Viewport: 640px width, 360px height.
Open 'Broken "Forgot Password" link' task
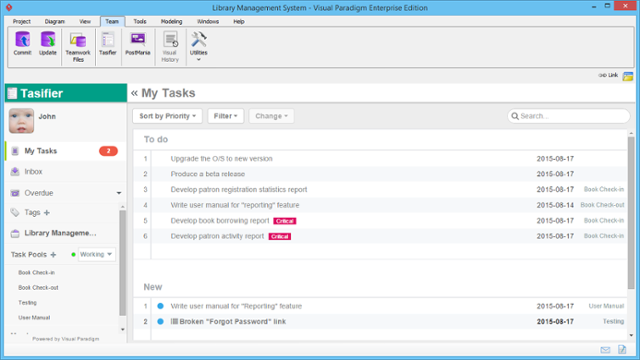click(x=233, y=322)
